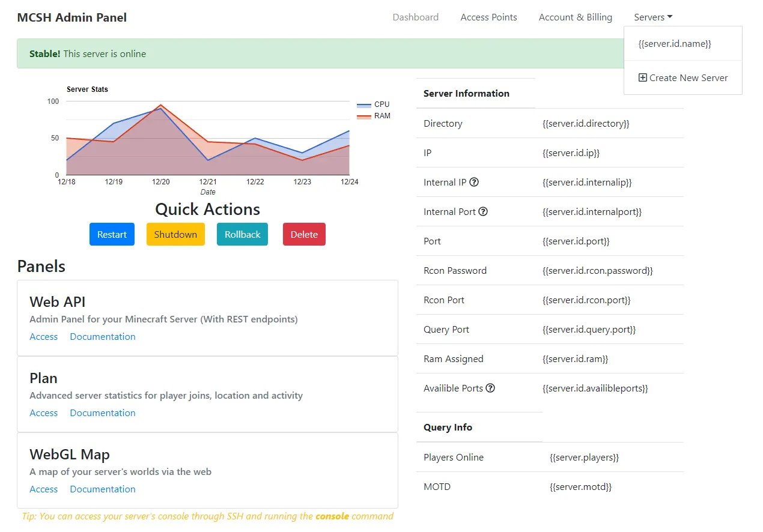Image resolution: width=763 pixels, height=532 pixels.
Task: Click the plus icon for Create New Server
Action: 642,78
